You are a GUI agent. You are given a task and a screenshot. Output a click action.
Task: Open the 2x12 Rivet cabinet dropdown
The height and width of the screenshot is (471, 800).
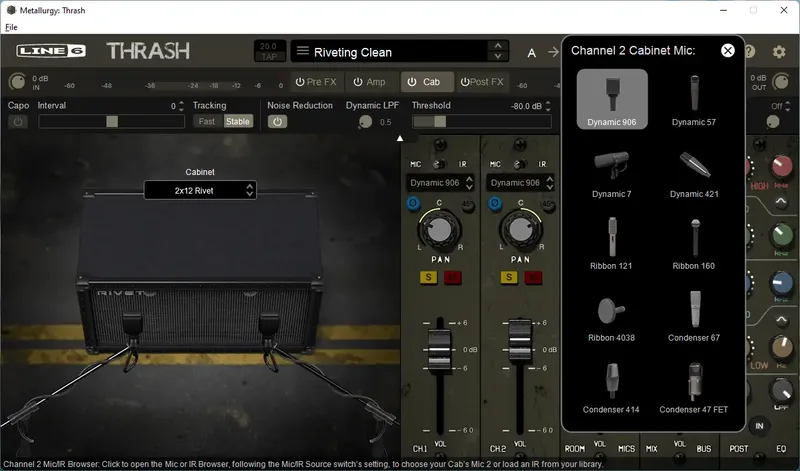pos(200,190)
